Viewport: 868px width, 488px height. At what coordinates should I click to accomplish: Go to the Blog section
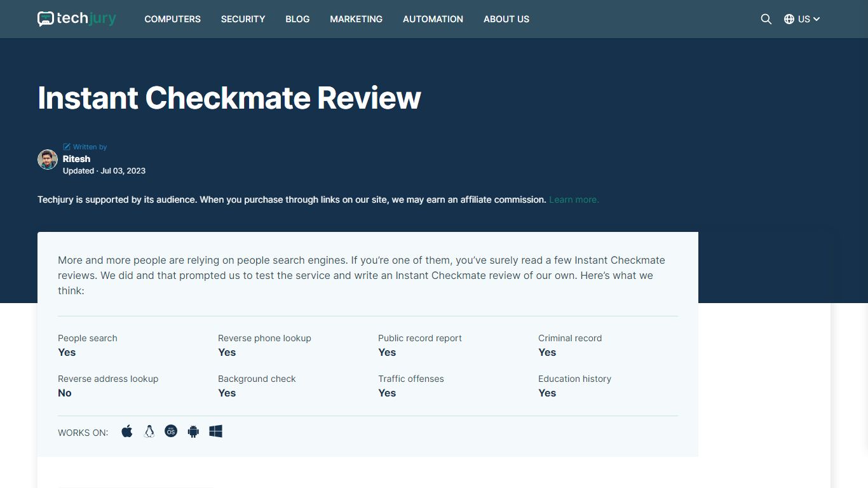297,19
